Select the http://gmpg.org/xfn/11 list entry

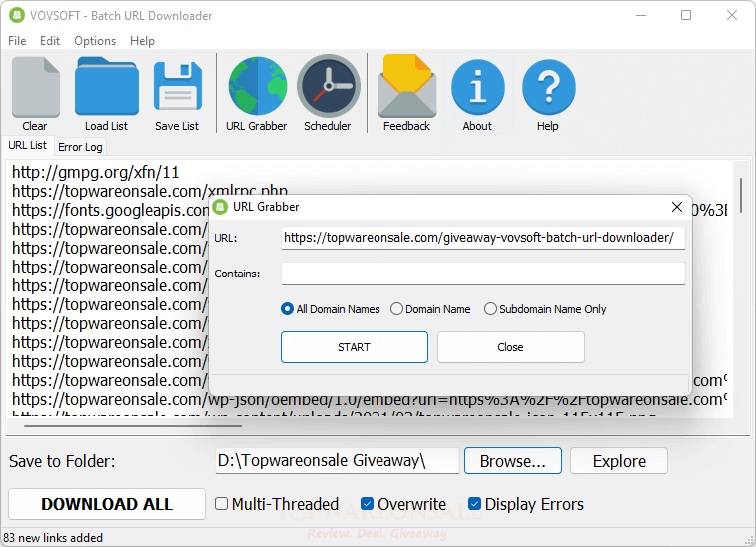click(x=96, y=172)
